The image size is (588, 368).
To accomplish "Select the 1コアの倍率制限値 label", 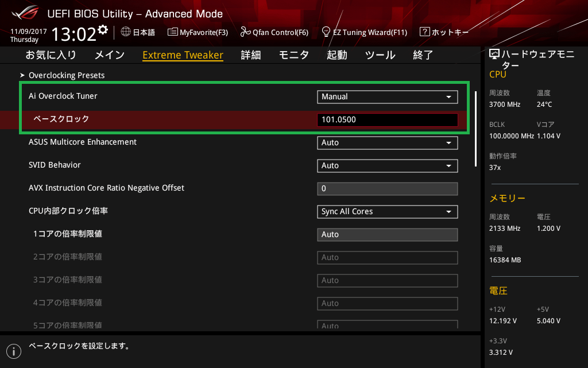I will pos(68,234).
